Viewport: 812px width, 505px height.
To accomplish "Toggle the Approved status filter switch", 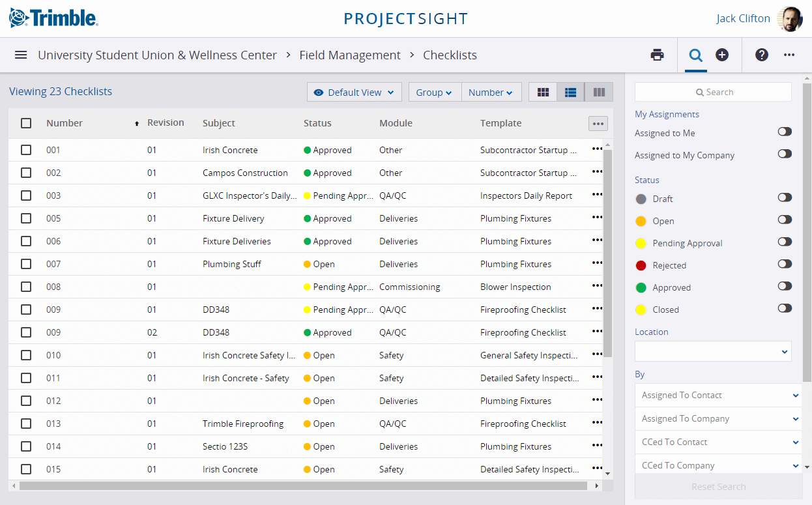I will coord(785,286).
